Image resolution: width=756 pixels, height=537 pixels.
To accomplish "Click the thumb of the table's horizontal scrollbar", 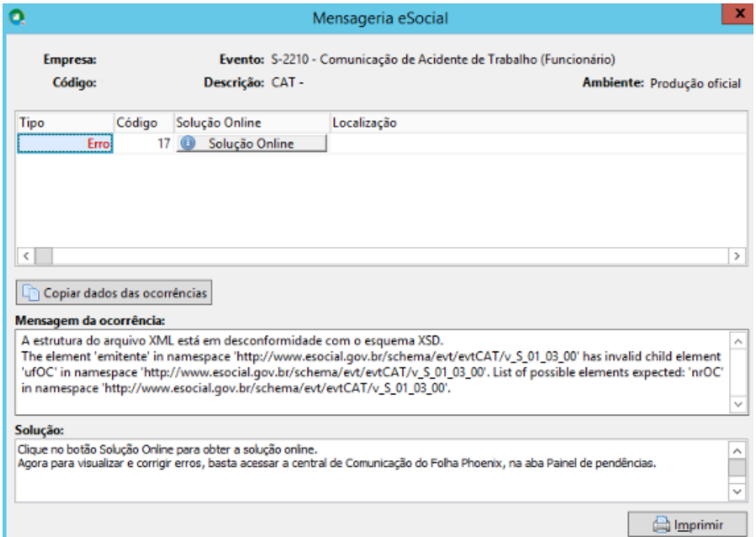I will (44, 256).
